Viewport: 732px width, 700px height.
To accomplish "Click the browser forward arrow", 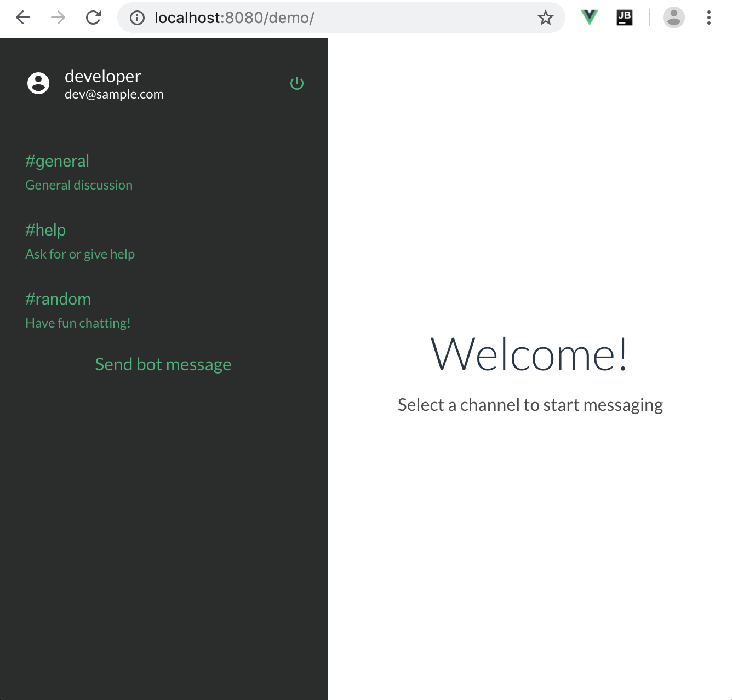I will (58, 18).
